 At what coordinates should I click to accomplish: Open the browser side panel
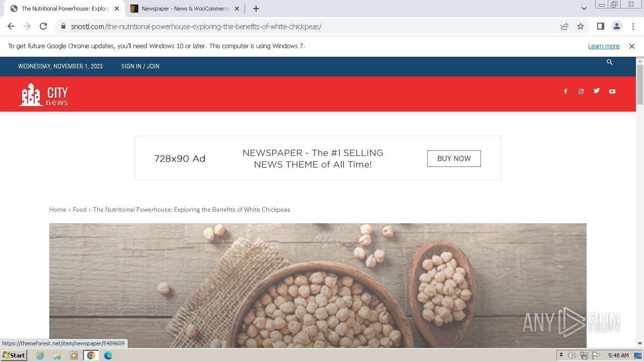coord(600,26)
